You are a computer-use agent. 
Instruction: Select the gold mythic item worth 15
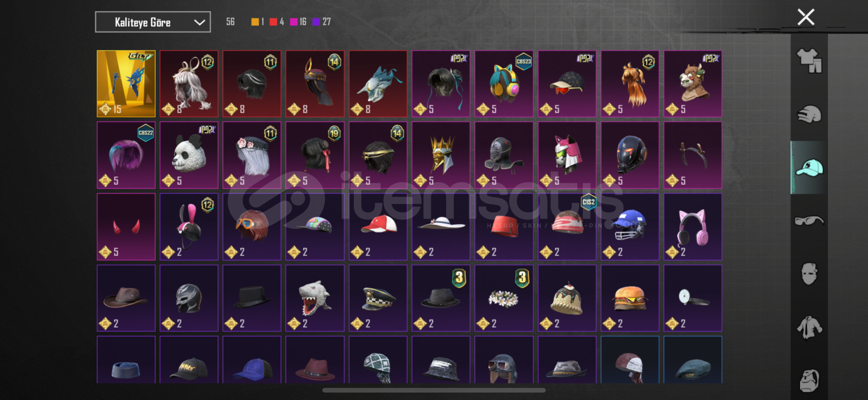pyautogui.click(x=126, y=84)
